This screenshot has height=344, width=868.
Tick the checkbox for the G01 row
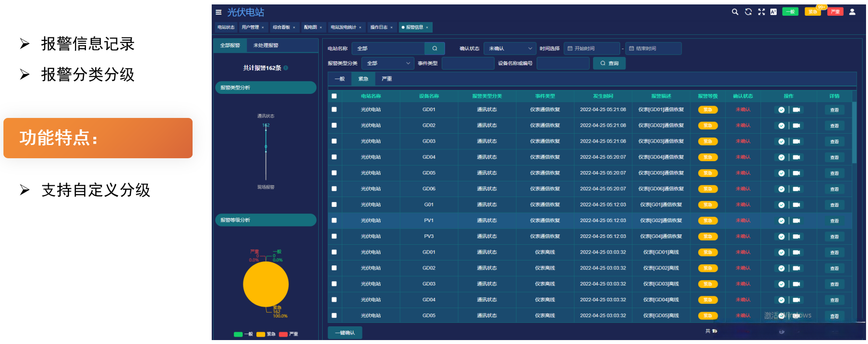tap(334, 204)
